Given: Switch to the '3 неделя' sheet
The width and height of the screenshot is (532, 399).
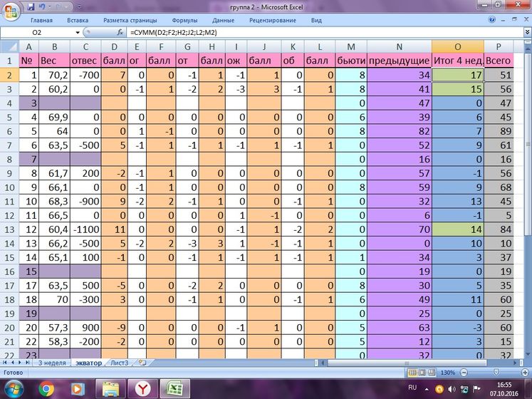Looking at the screenshot, I should pos(51,363).
